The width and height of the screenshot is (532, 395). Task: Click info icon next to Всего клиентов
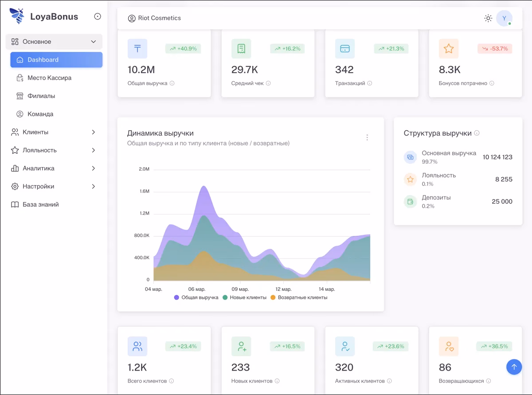(x=172, y=381)
